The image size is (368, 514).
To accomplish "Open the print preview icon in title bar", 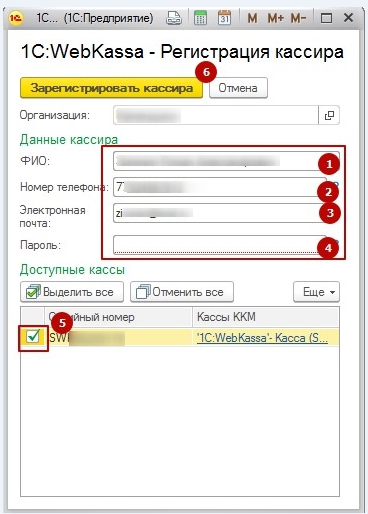I will (174, 18).
